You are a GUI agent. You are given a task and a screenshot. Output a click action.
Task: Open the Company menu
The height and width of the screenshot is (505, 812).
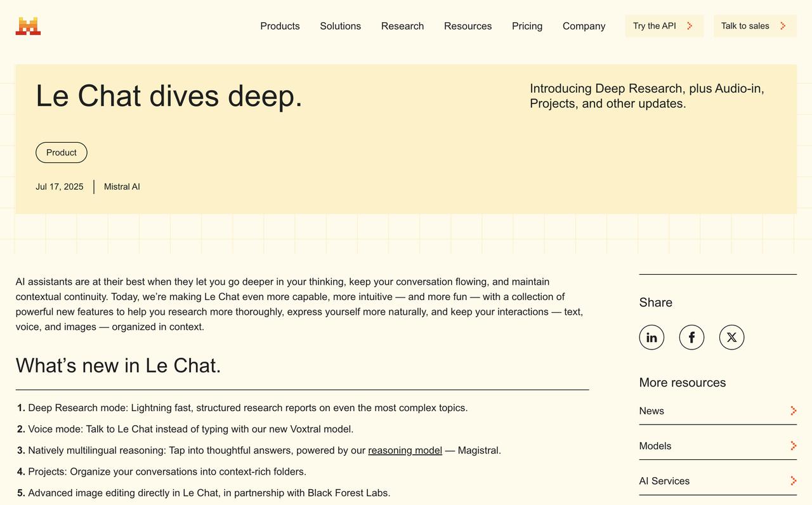584,26
